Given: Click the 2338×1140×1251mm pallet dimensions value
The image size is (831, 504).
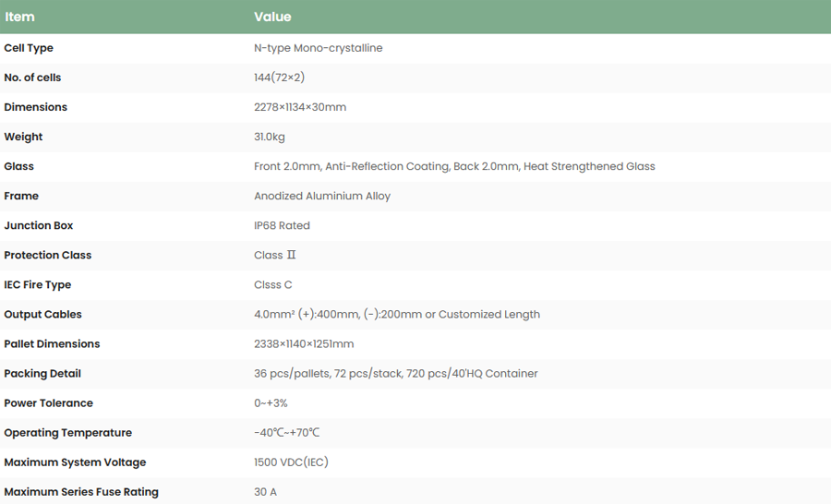Looking at the screenshot, I should [x=304, y=343].
